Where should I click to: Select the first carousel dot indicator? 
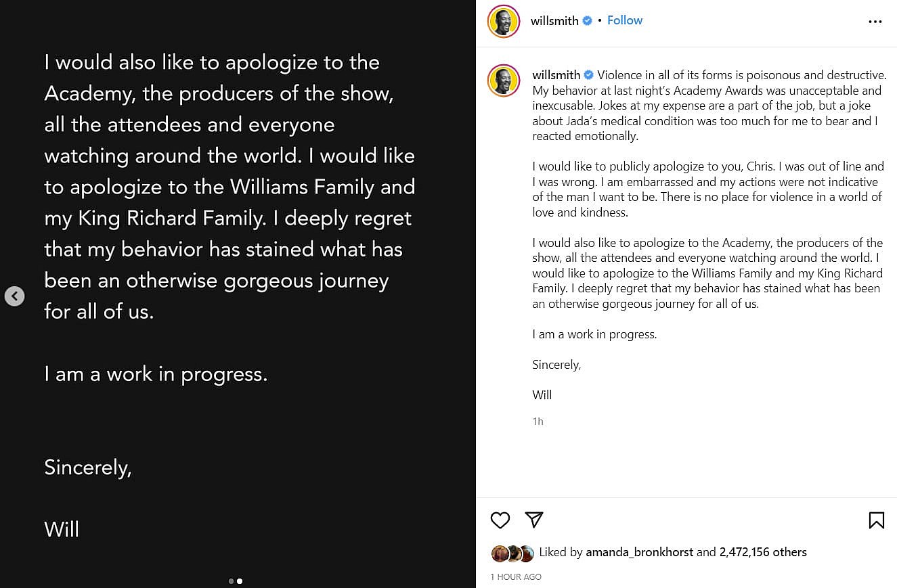231,581
